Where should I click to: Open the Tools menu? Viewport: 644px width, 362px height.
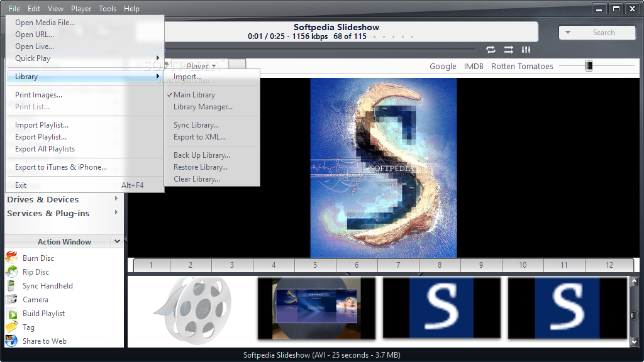click(x=107, y=9)
